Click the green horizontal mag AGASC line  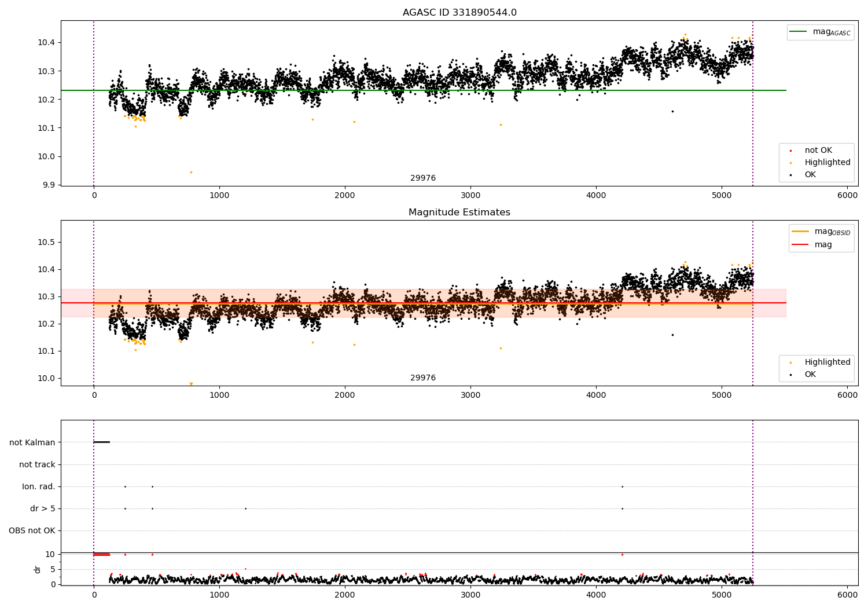click(x=424, y=90)
